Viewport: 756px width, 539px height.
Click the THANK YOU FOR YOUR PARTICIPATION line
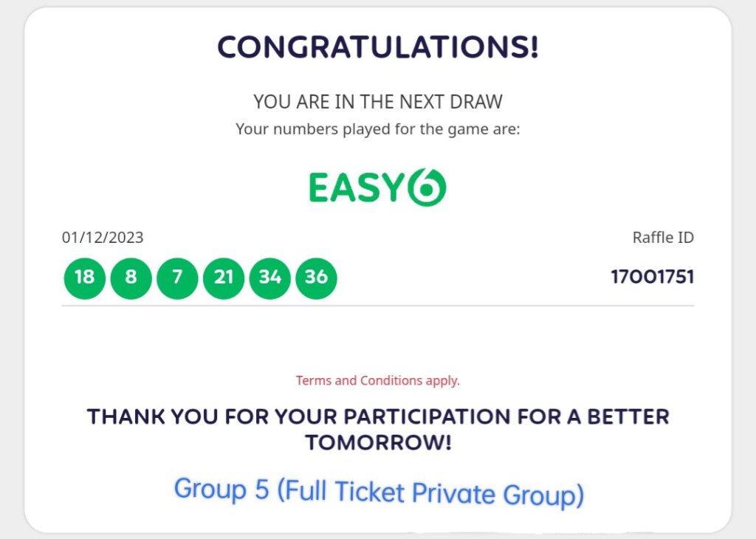[x=377, y=416]
